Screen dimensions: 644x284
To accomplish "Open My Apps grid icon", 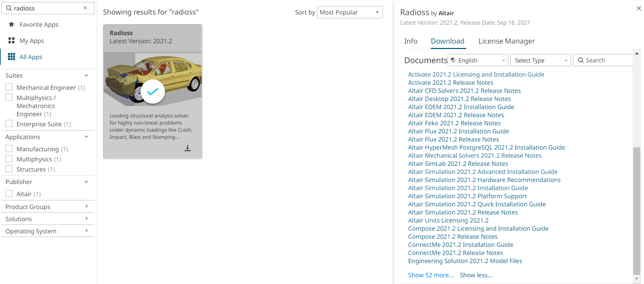I will 11,41.
